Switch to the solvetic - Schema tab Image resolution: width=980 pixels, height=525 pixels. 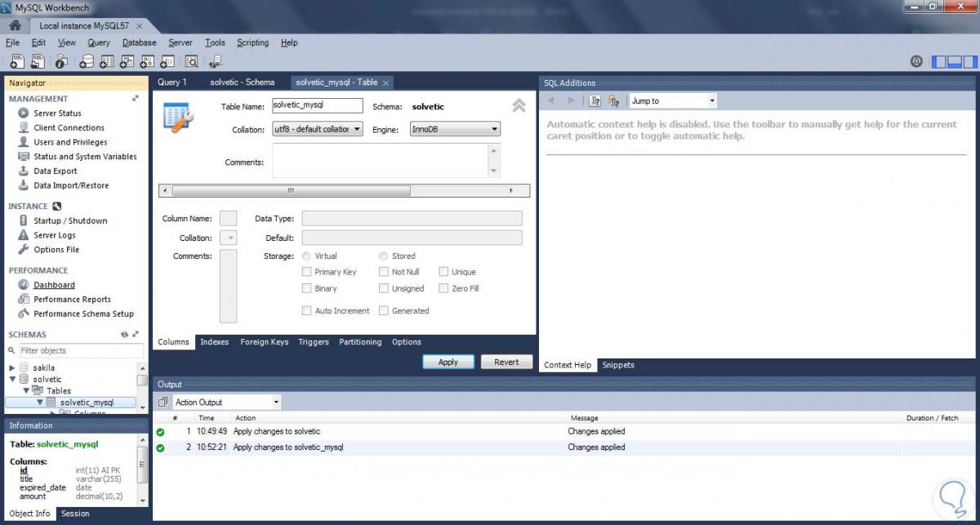243,82
